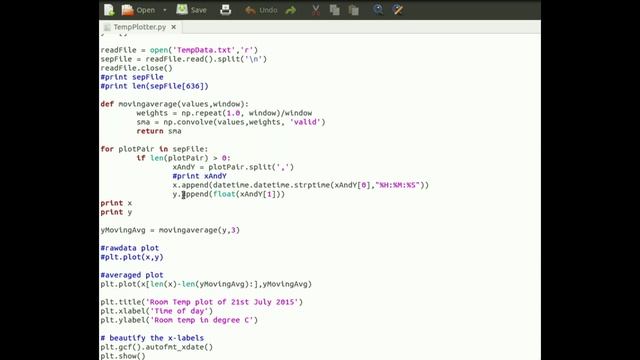Click the '#print len(sepFile[636])' comment
The height and width of the screenshot is (360, 640).
[154, 86]
